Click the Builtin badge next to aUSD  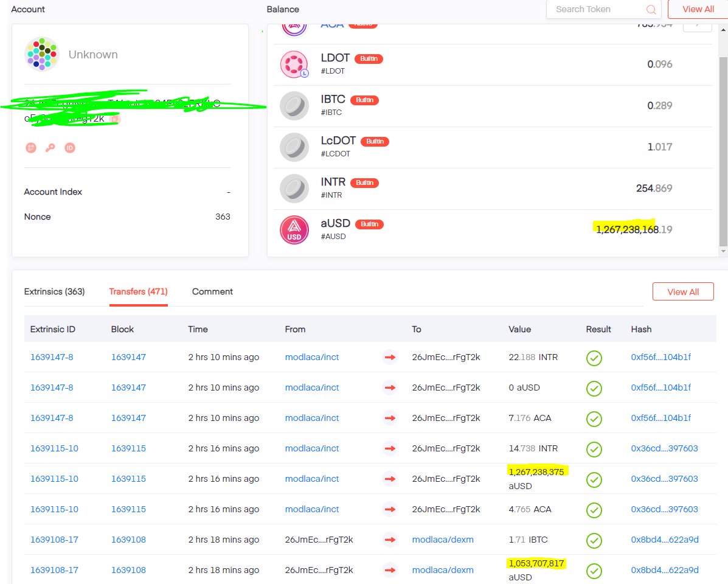tap(369, 224)
